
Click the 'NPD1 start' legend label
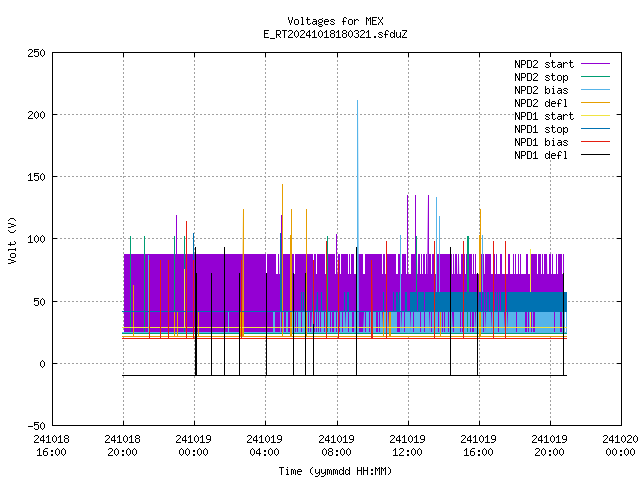(x=544, y=116)
